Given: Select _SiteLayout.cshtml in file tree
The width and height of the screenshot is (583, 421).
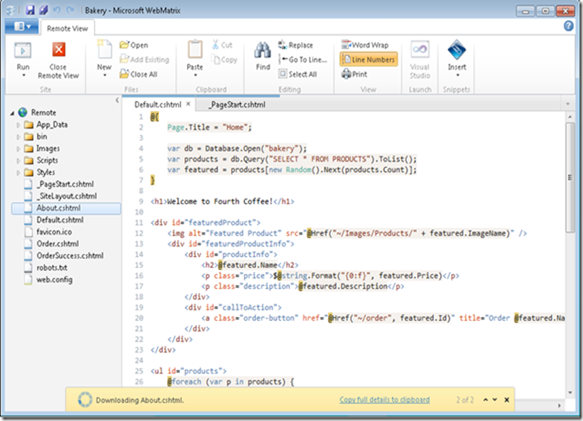Looking at the screenshot, I should (x=67, y=196).
